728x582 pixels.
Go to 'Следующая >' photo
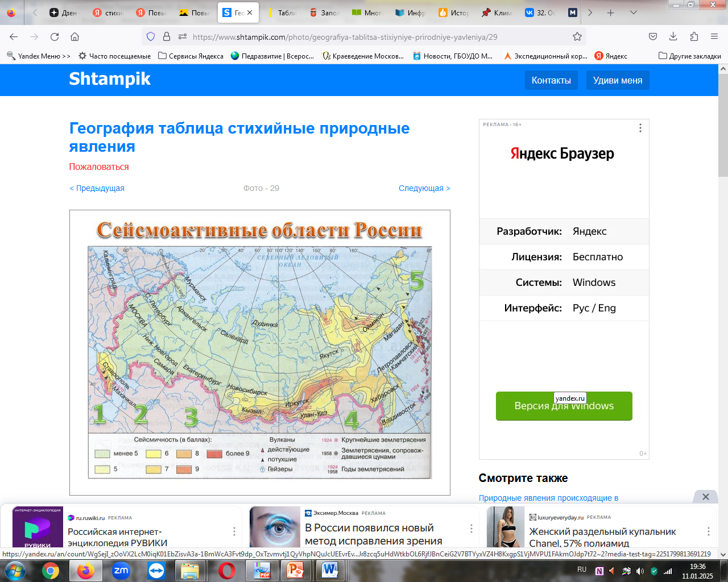[424, 188]
